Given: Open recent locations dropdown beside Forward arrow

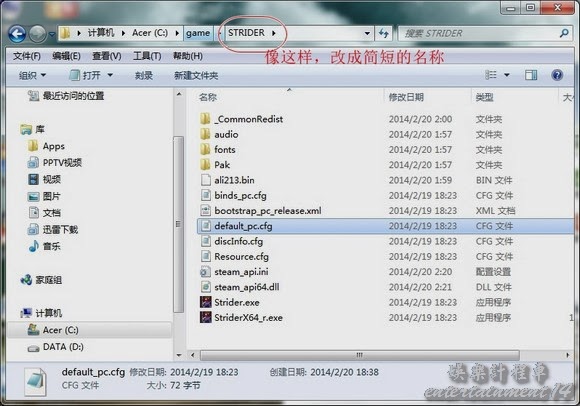Looking at the screenshot, I should (52, 34).
